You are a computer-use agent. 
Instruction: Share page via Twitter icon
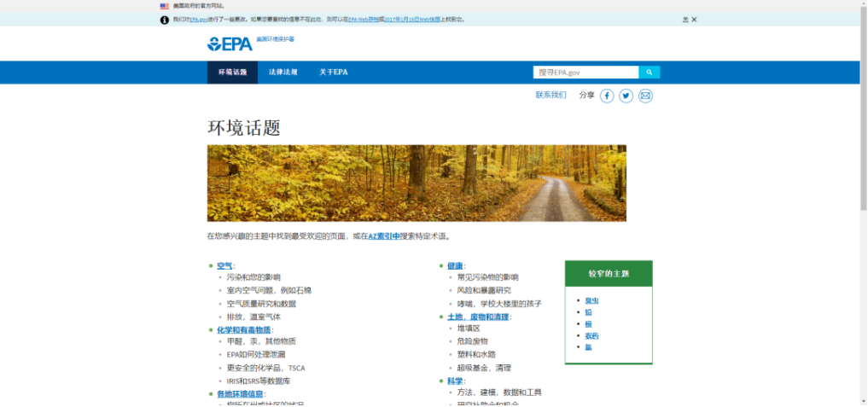click(626, 96)
